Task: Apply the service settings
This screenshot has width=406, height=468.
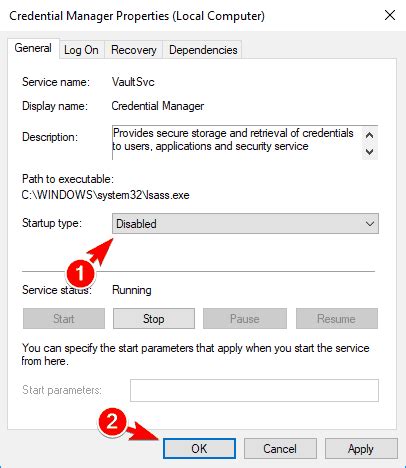Action: [361, 449]
